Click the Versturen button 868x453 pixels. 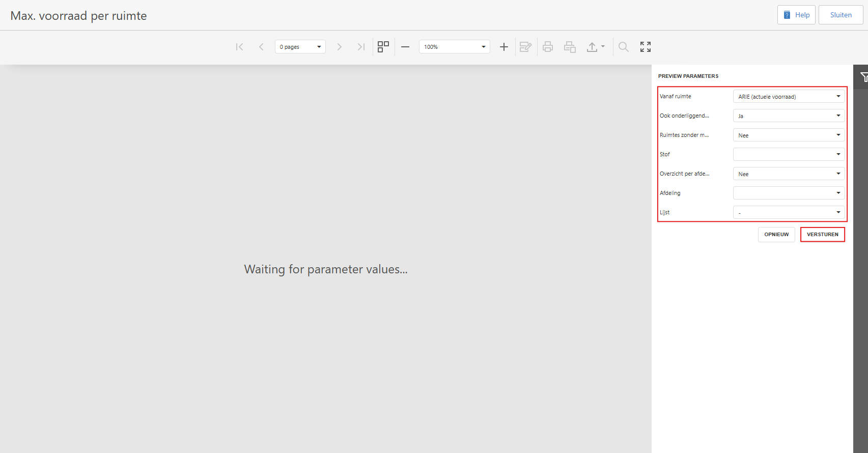(822, 235)
